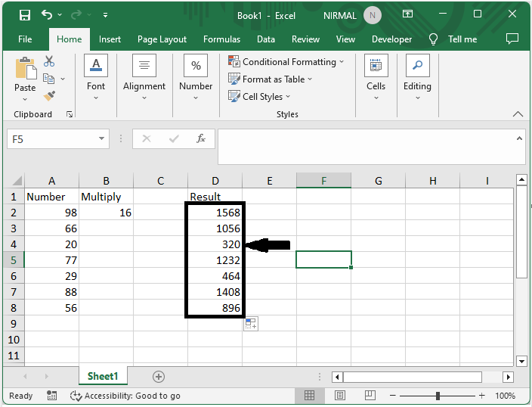The width and height of the screenshot is (532, 407).
Task: Switch to the Formulas tab
Action: click(x=221, y=39)
